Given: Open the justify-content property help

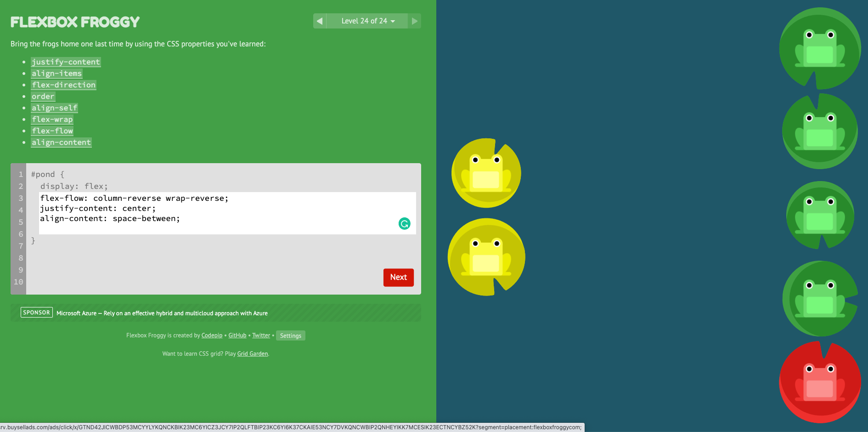Looking at the screenshot, I should point(66,62).
